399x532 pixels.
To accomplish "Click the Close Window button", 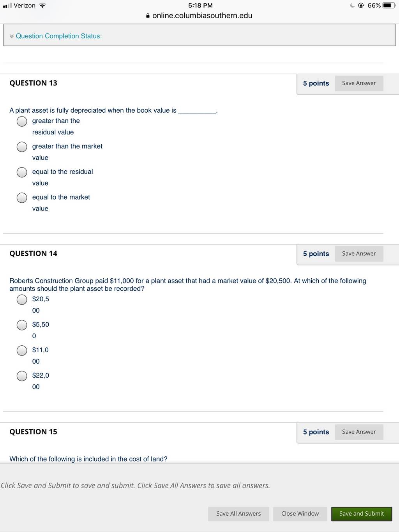I will tap(300, 514).
